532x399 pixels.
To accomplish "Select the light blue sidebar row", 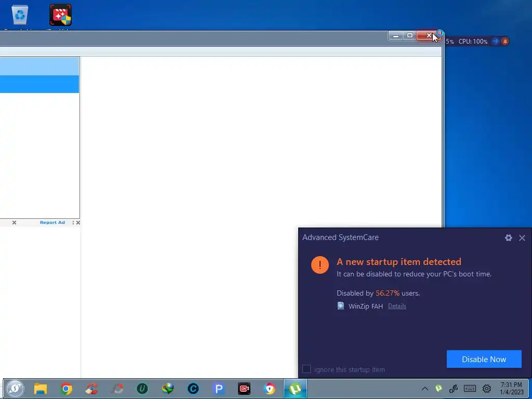I will point(39,66).
